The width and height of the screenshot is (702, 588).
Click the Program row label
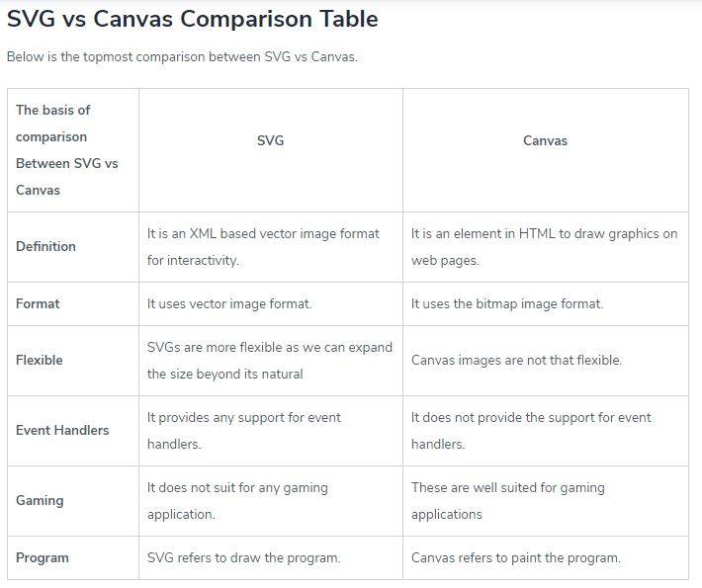pyautogui.click(x=43, y=557)
